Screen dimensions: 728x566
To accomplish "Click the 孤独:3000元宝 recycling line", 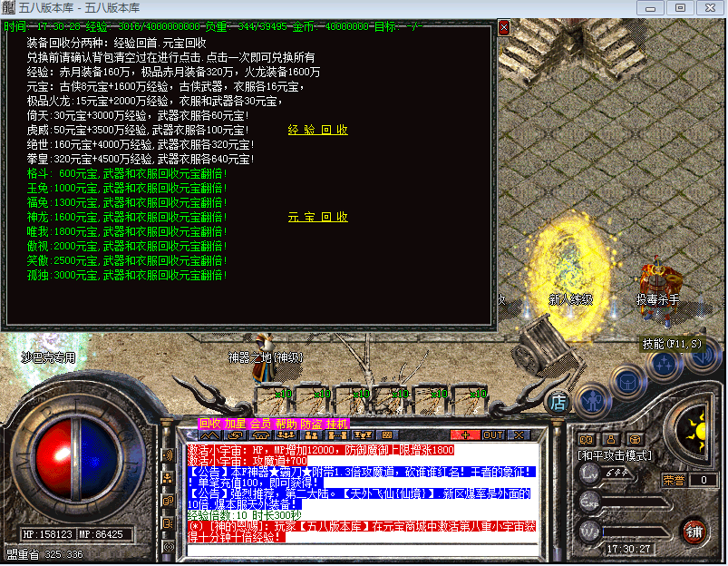I will pyautogui.click(x=127, y=275).
